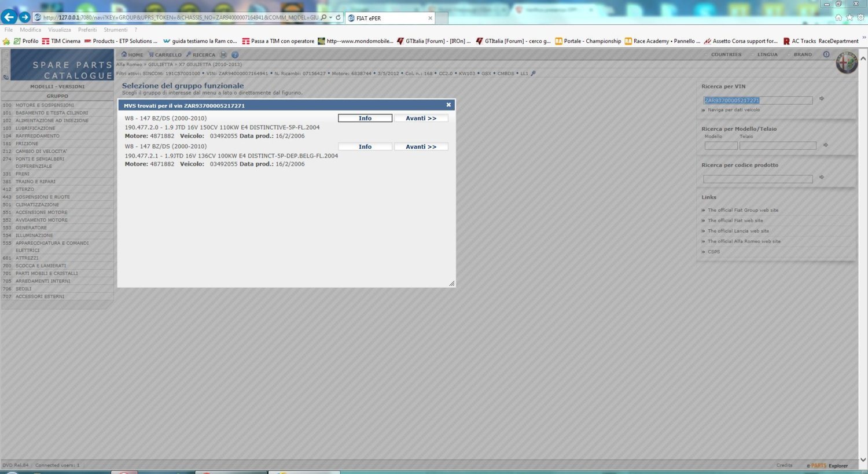Switch to the FIAT ePER tab
The image size is (868, 474).
coord(389,18)
